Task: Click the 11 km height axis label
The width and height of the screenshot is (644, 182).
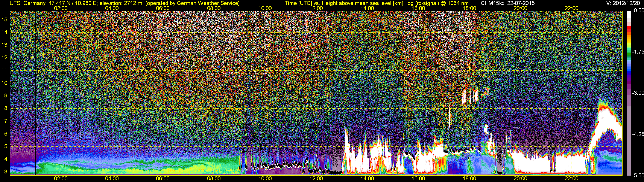Action: click(5, 71)
